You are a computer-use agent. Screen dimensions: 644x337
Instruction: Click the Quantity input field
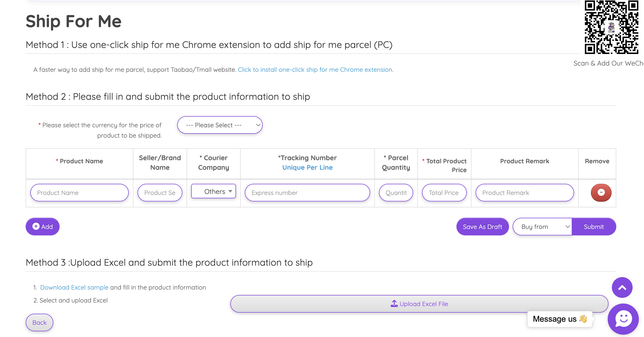point(396,193)
